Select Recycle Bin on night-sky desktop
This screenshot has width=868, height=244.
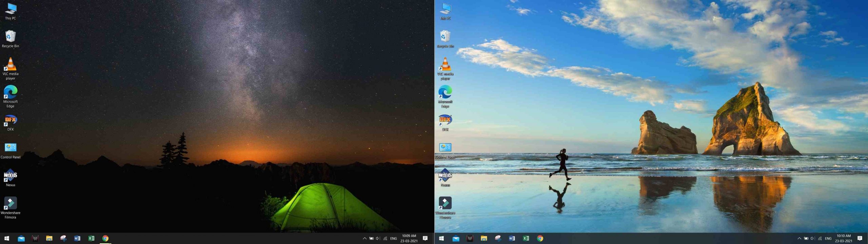pos(11,39)
